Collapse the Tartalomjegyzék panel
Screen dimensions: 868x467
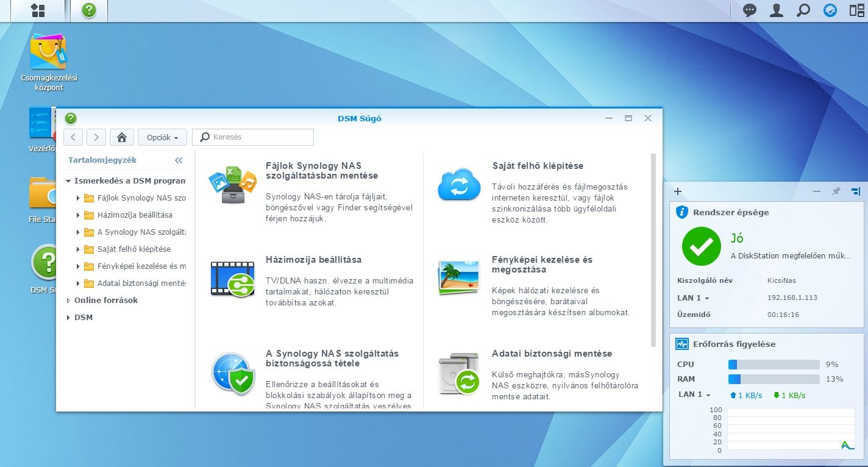(x=179, y=160)
